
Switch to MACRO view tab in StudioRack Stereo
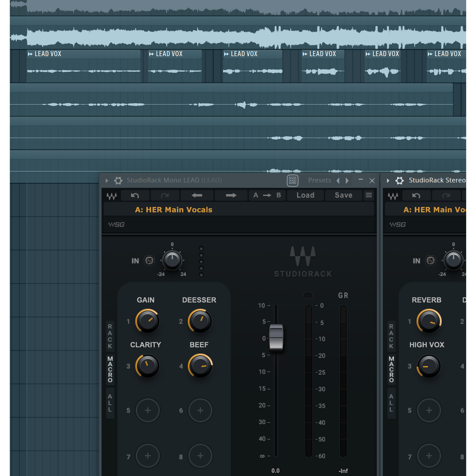(x=391, y=370)
